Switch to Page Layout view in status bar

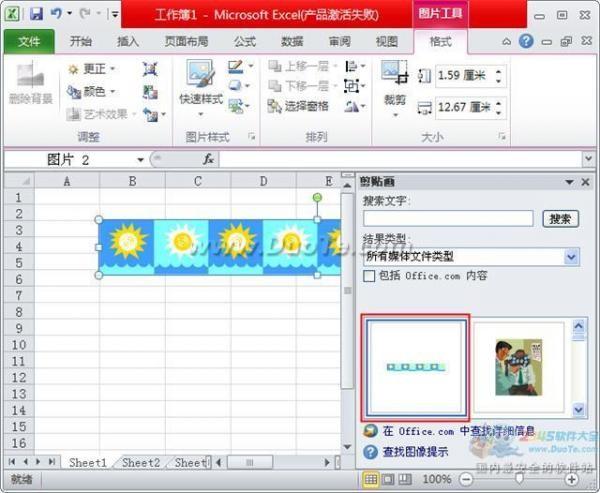[x=387, y=480]
